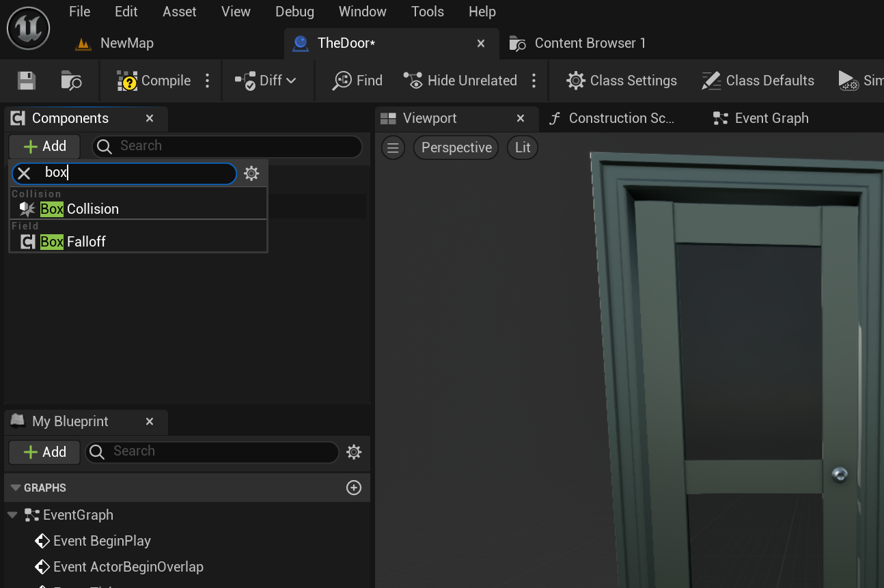Close the Viewport tab
Image resolution: width=884 pixels, height=588 pixels.
(521, 118)
